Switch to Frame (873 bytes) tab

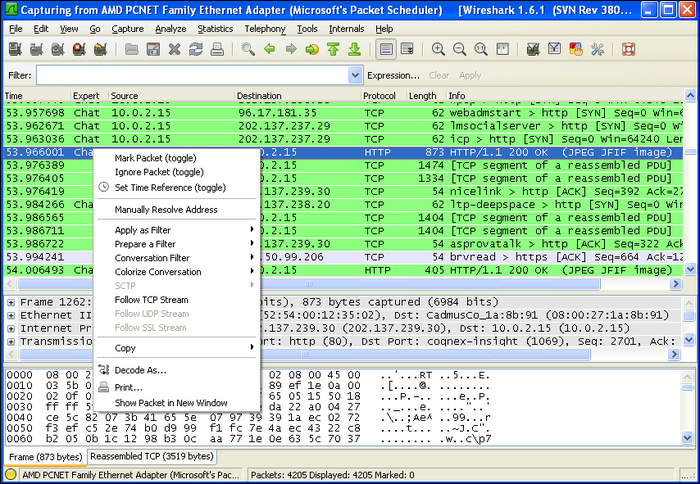46,457
